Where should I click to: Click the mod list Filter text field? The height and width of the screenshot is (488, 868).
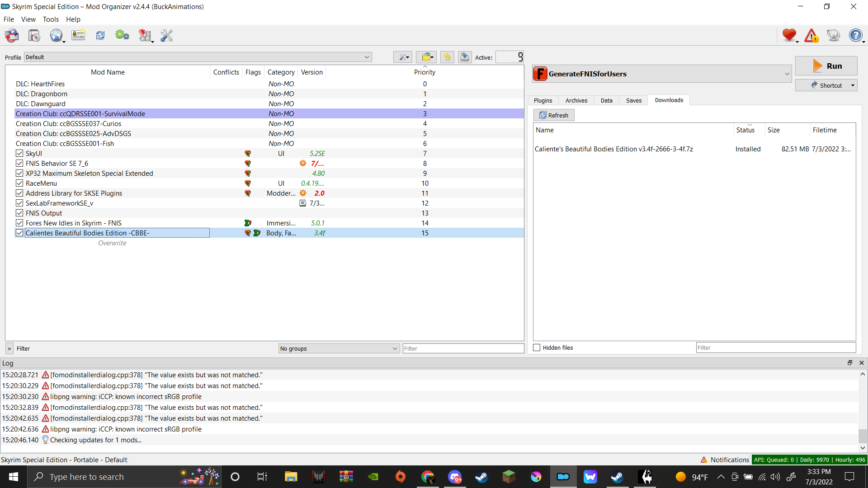point(463,348)
